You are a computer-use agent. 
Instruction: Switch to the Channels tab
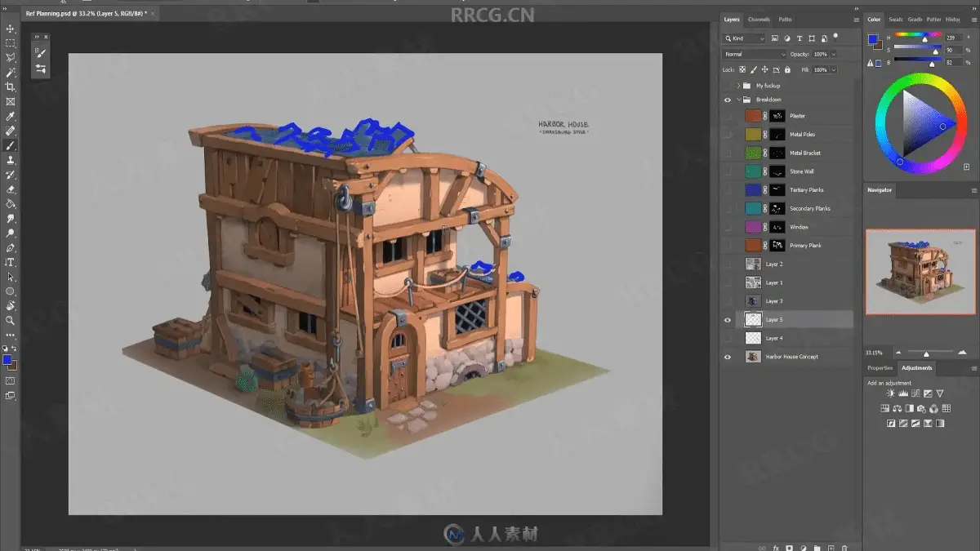[x=759, y=20]
